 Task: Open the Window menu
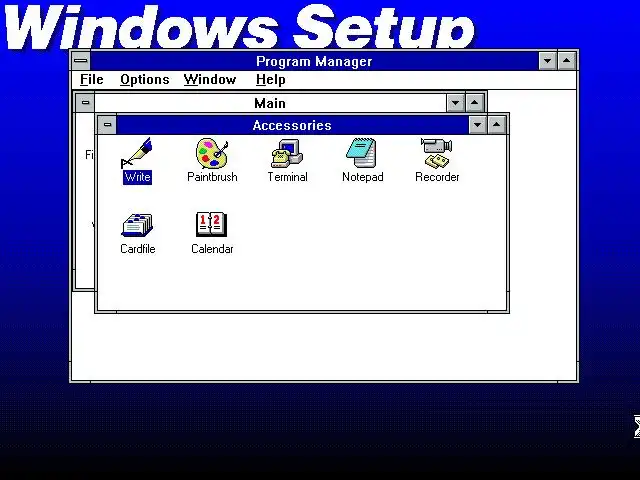[x=210, y=79]
